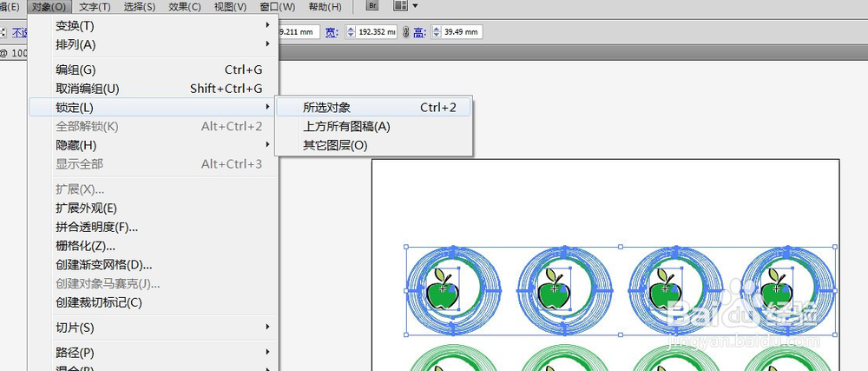The height and width of the screenshot is (371, 868).
Task: Click the first apple logo on the artboard
Action: (443, 289)
